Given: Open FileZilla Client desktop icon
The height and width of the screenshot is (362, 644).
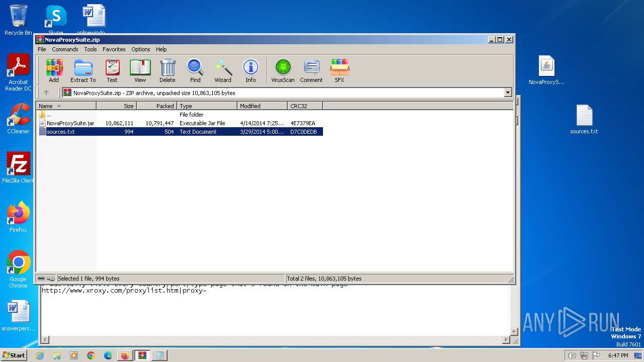Looking at the screenshot, I should (18, 168).
